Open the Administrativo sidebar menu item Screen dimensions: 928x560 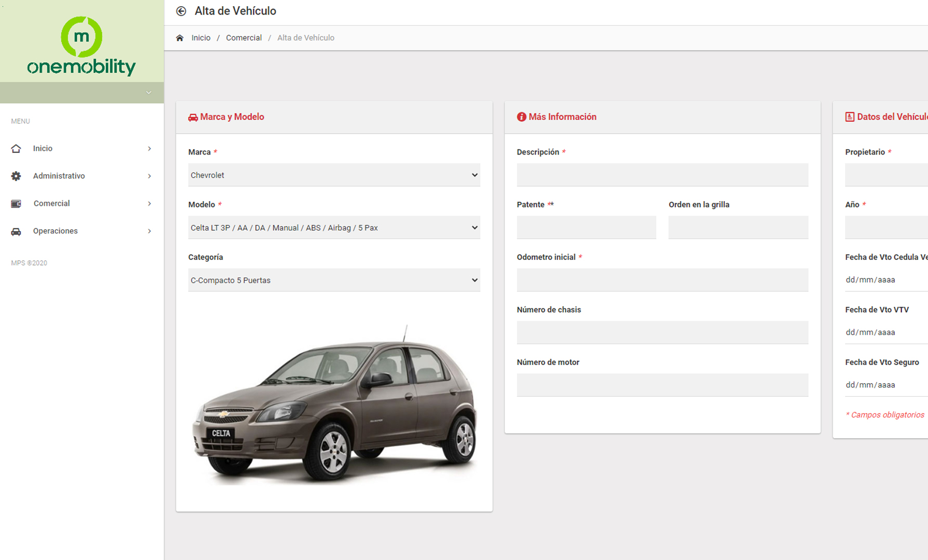point(82,176)
